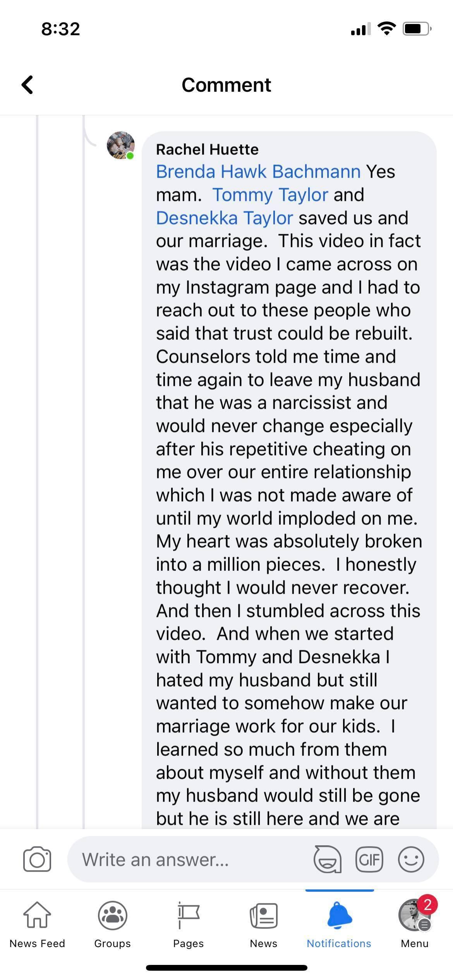This screenshot has width=453, height=980.
Task: Open the camera to attach a photo
Action: click(x=37, y=859)
